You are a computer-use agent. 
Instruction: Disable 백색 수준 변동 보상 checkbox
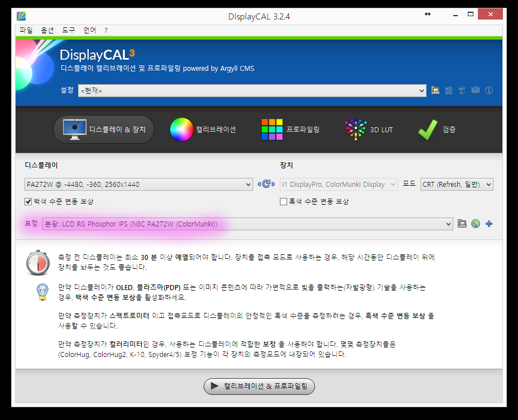point(28,201)
